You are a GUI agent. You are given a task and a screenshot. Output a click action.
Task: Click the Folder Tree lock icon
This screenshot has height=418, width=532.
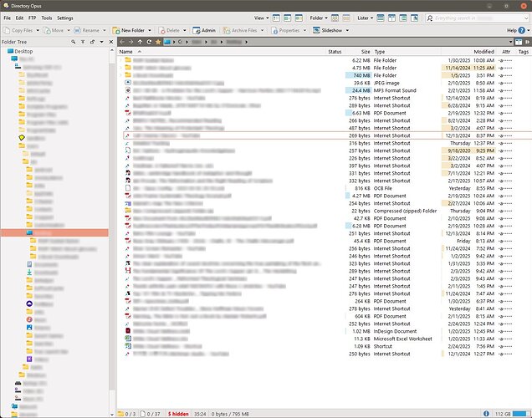(92, 42)
